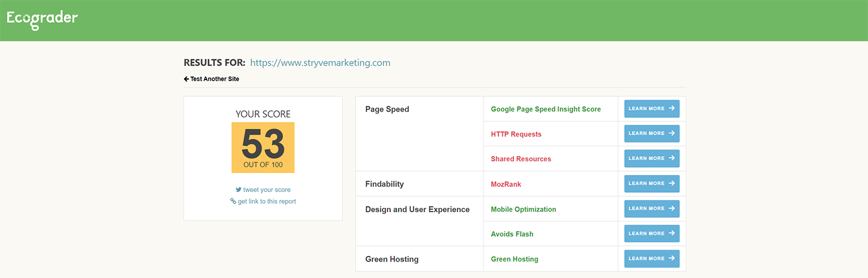The width and height of the screenshot is (868, 278).
Task: Learn more about Google Page Speed Insight Score
Action: [x=652, y=109]
